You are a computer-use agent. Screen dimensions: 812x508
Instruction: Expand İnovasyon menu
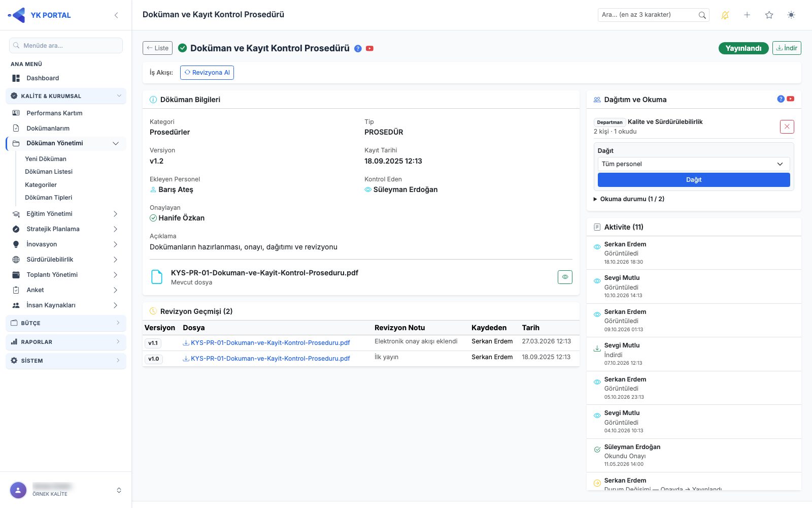pos(66,244)
